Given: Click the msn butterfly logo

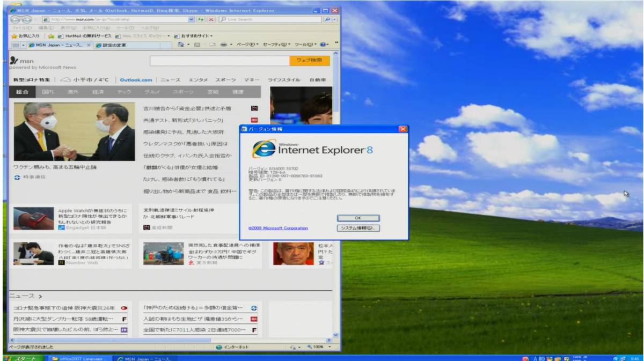Looking at the screenshot, I should click(x=15, y=61).
